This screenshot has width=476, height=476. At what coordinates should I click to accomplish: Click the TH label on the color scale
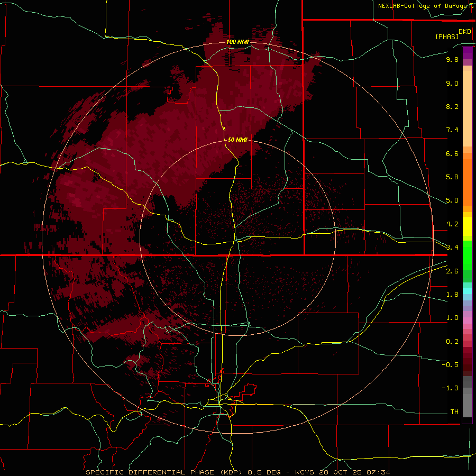(x=454, y=412)
